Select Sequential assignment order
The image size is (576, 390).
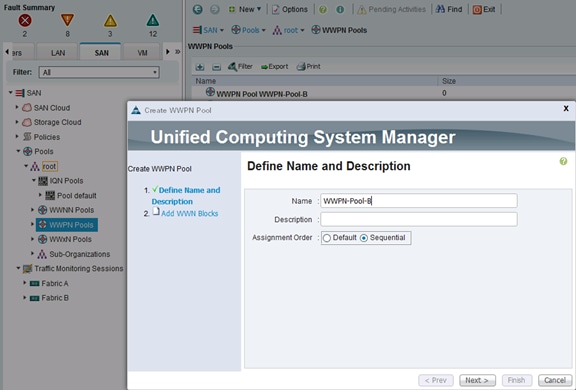pyautogui.click(x=364, y=238)
